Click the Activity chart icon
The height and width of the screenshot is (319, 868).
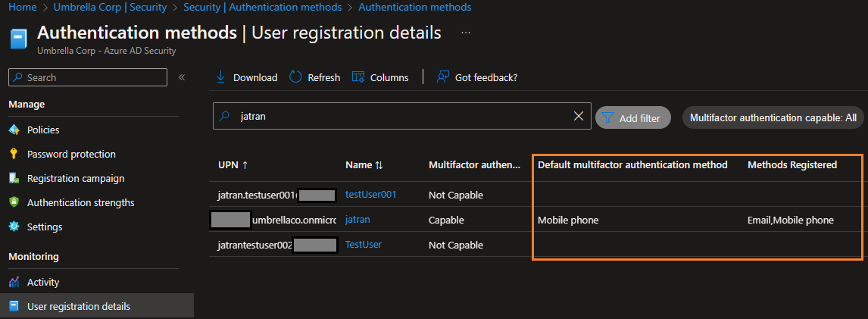coord(14,282)
